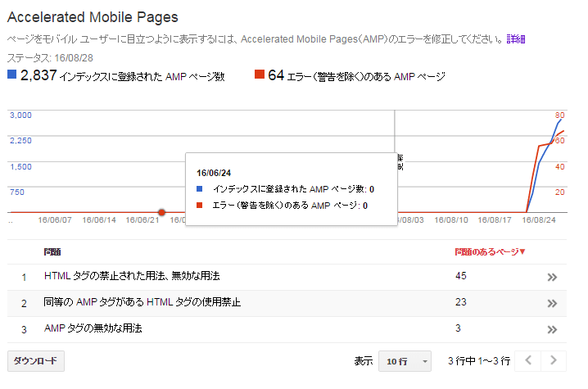
Task: Select row AMP タグの無効な用法
Action: [x=93, y=329]
